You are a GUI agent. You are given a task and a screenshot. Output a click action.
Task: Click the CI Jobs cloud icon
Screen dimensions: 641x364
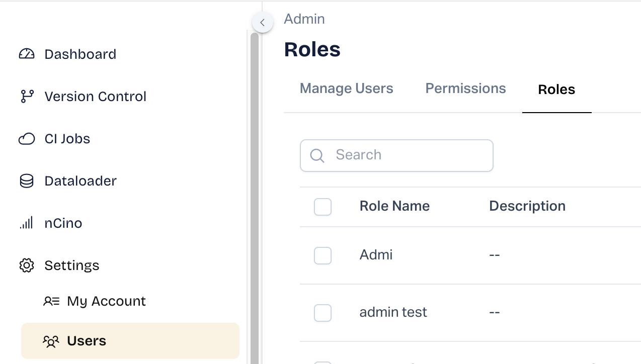(x=27, y=139)
